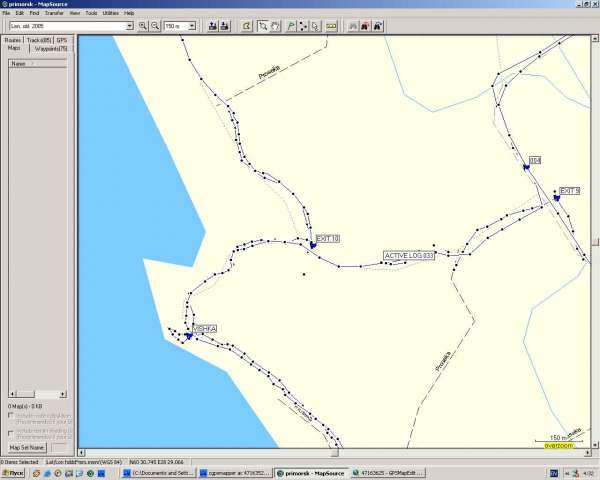
Task: Click the Zoom In magnifier icon
Action: 143,25
